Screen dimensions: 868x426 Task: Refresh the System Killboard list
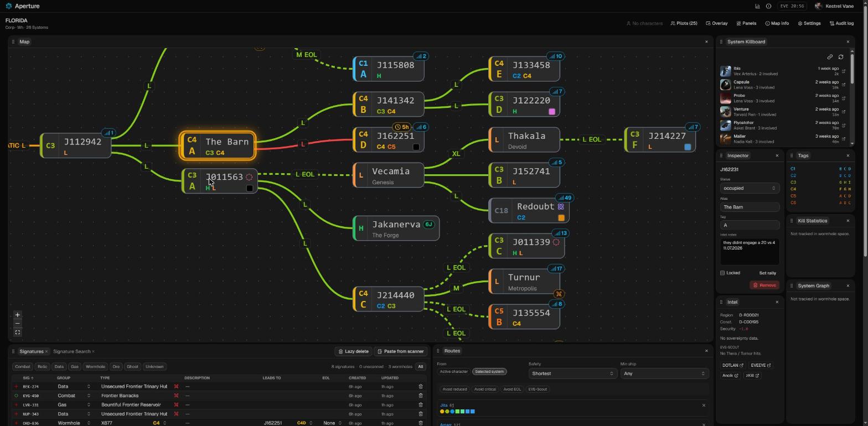coord(841,57)
